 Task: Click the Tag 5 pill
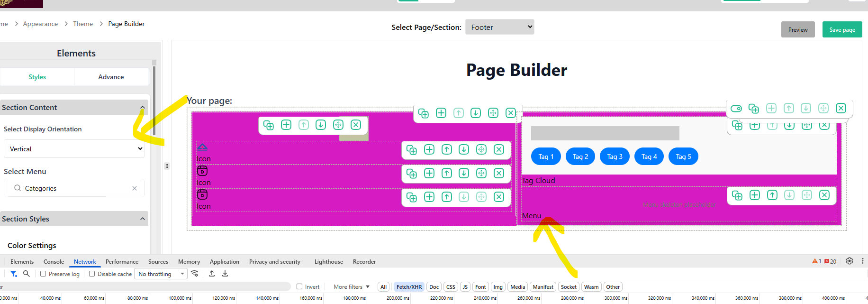click(683, 157)
